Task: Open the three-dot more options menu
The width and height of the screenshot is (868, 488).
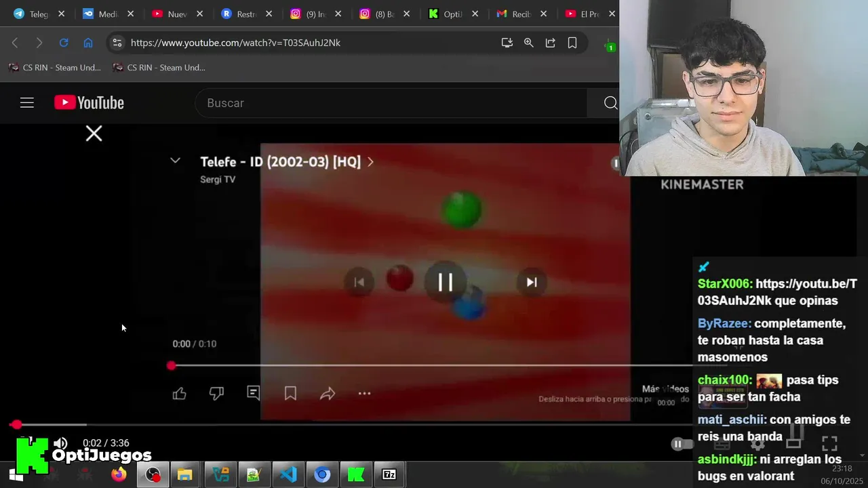Action: click(364, 393)
